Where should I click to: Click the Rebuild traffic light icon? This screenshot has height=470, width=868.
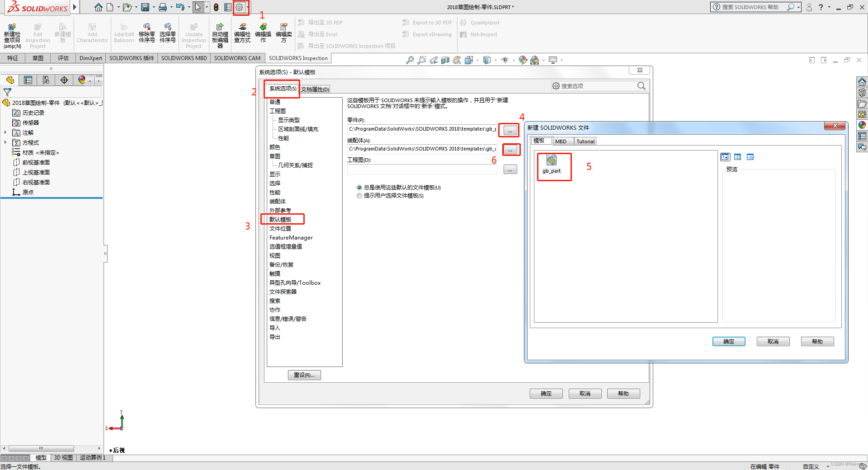pyautogui.click(x=216, y=7)
